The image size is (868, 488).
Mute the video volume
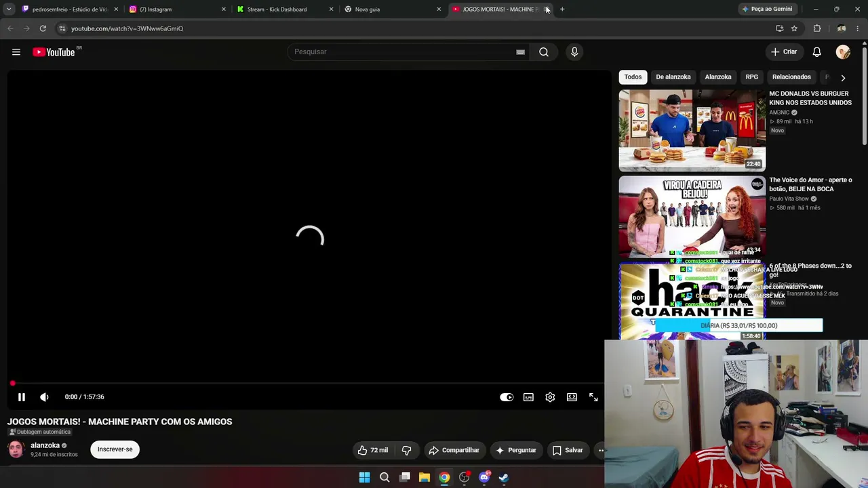(x=44, y=397)
